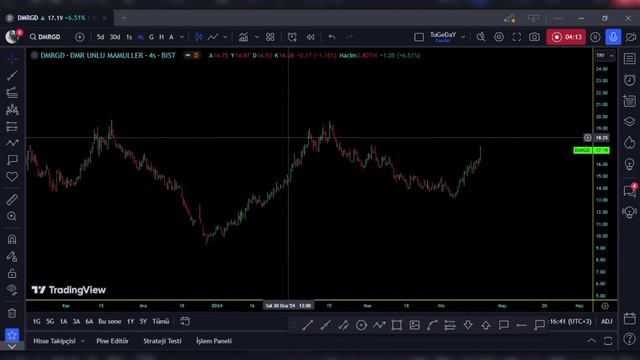The height and width of the screenshot is (360, 640).
Task: Pause the screen recording
Action: point(595,37)
